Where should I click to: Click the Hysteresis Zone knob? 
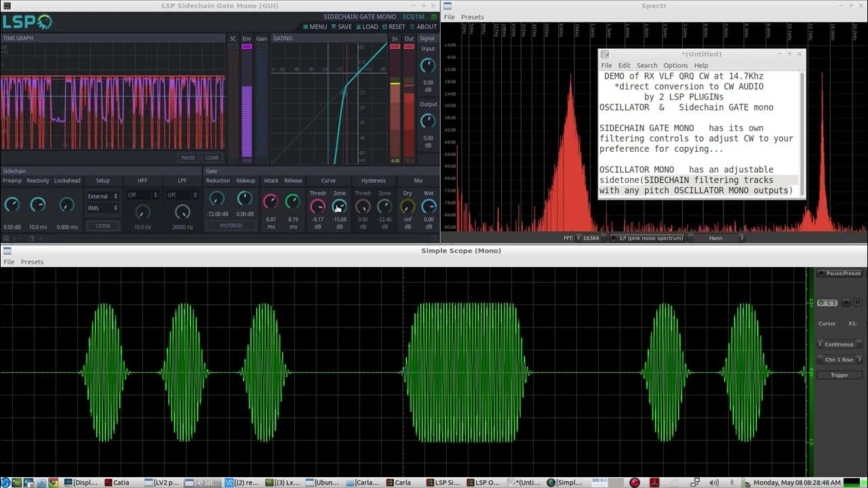384,206
